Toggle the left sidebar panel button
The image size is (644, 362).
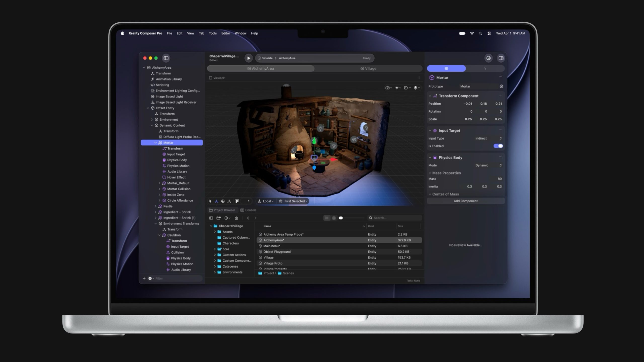pyautogui.click(x=166, y=58)
